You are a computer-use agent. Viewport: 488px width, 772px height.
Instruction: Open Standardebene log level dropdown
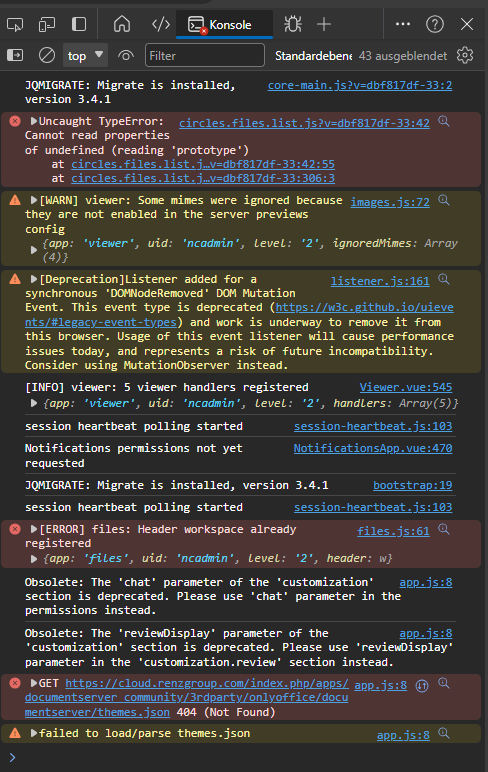[314, 56]
